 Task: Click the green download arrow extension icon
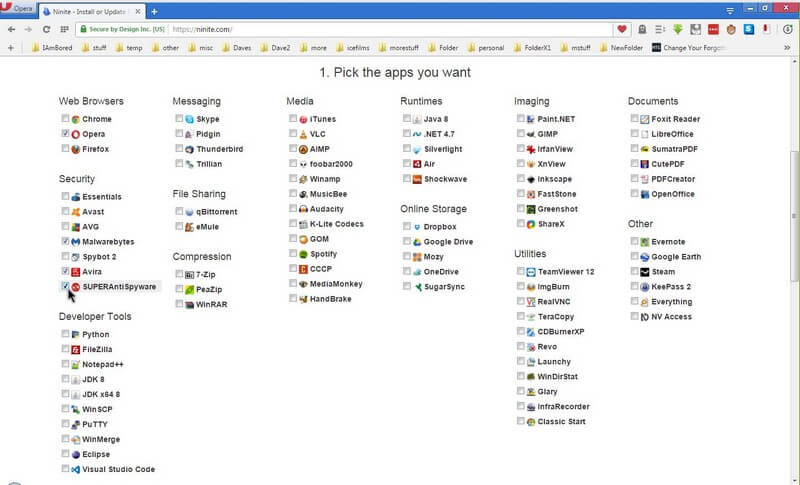click(x=678, y=30)
